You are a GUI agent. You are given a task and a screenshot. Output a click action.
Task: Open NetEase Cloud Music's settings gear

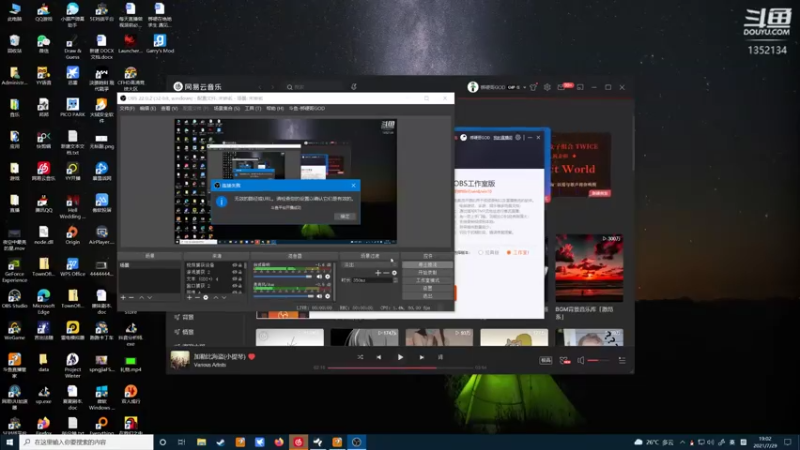(547, 87)
